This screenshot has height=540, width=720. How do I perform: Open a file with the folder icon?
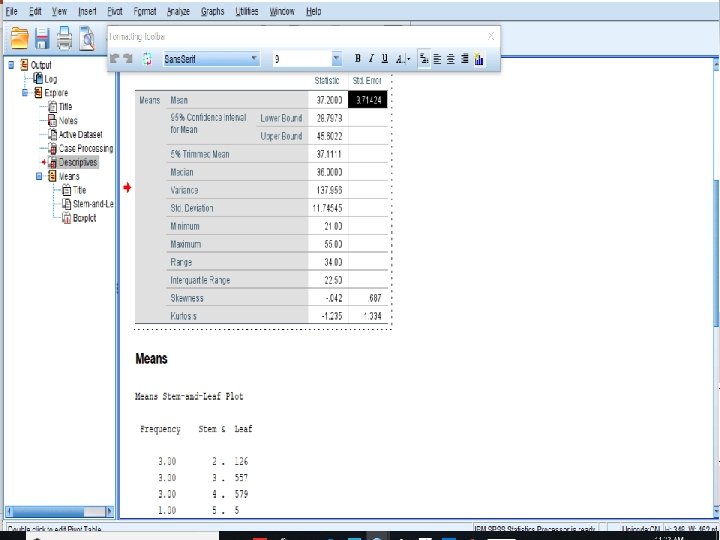20,39
